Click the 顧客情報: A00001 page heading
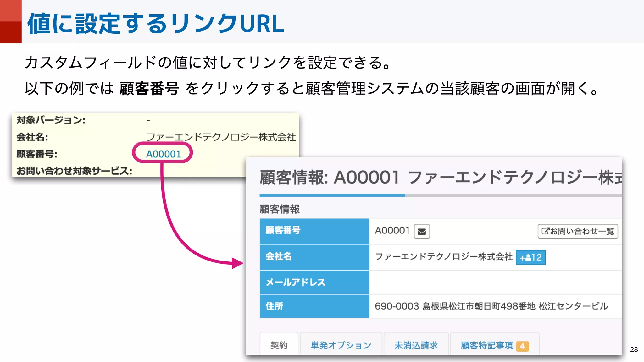Image resolution: width=644 pixels, height=362 pixels. [x=441, y=178]
